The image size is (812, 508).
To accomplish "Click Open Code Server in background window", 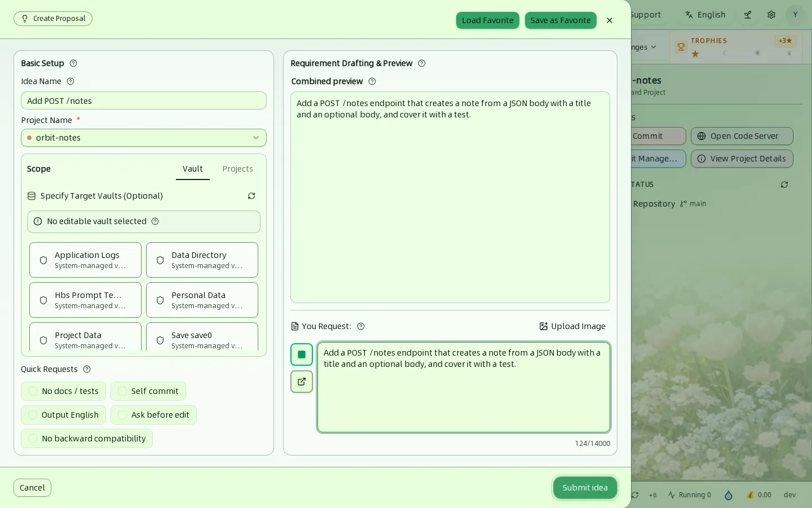I will (742, 136).
